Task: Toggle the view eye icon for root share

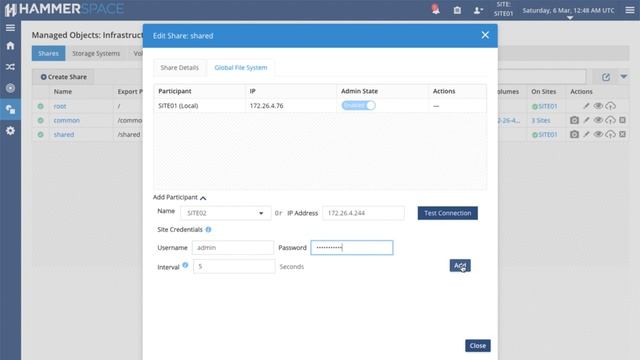Action: 598,106
